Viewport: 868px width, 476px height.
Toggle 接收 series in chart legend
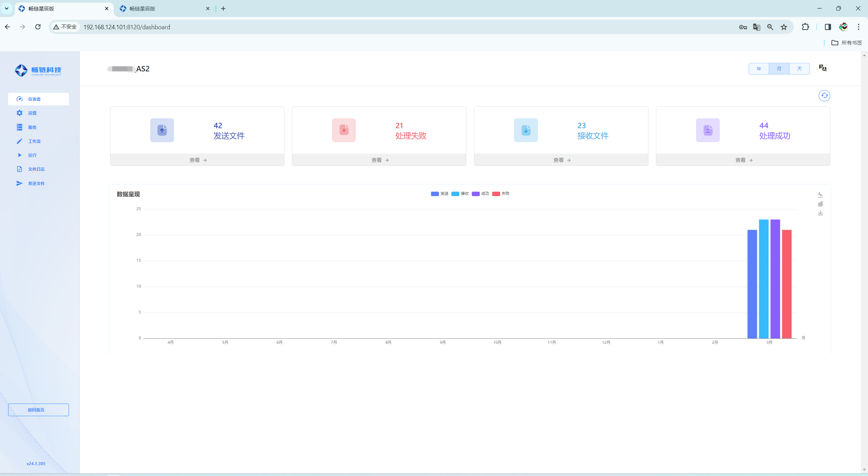click(x=460, y=193)
